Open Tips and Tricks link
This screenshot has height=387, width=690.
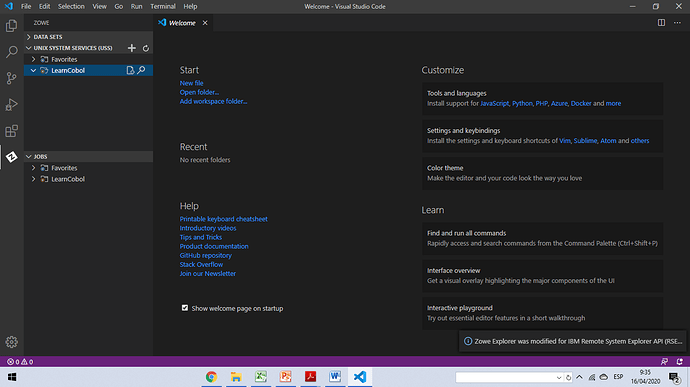tap(201, 237)
